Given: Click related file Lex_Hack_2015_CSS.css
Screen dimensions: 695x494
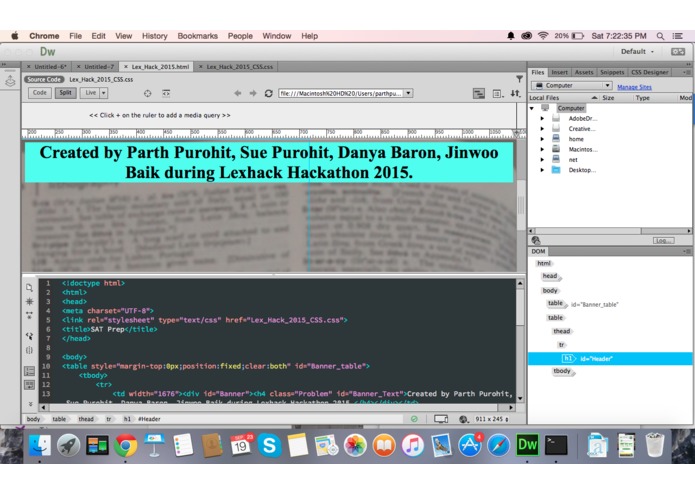Looking at the screenshot, I should pos(101,79).
